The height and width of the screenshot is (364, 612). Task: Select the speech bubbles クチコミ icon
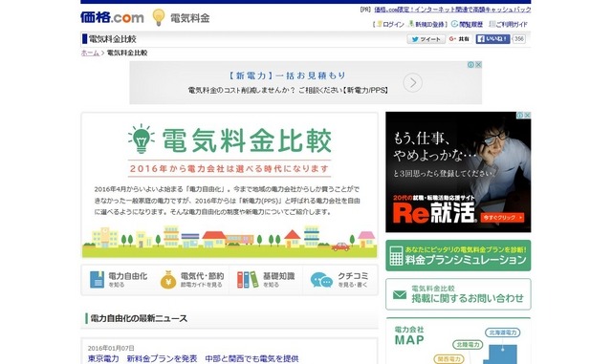[x=321, y=280]
